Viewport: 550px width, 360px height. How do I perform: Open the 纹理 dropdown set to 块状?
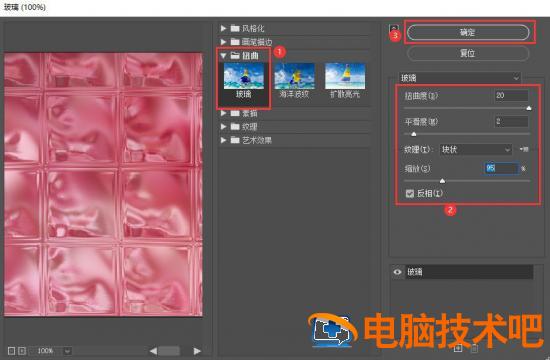(x=476, y=150)
